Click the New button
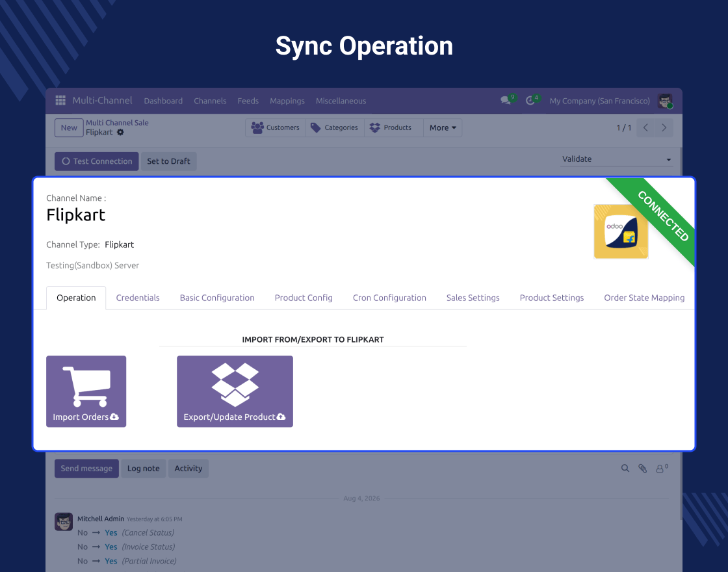Viewport: 728px width, 572px height. click(69, 127)
